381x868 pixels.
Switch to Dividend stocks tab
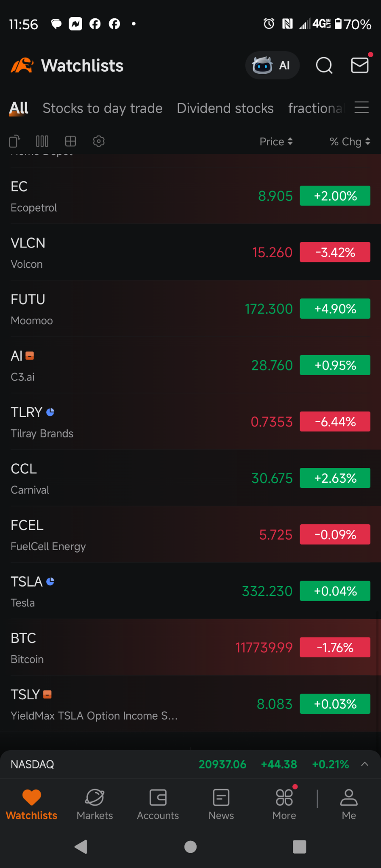225,108
